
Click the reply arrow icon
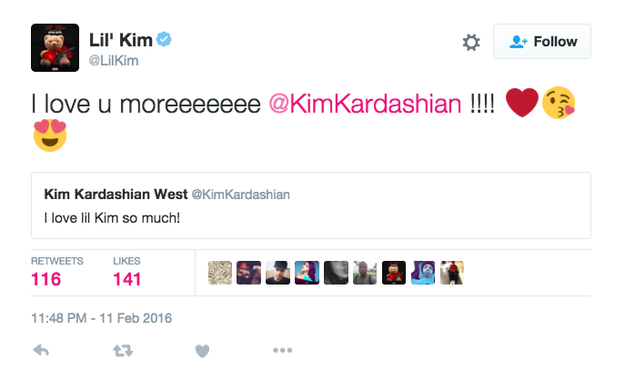pyautogui.click(x=41, y=350)
